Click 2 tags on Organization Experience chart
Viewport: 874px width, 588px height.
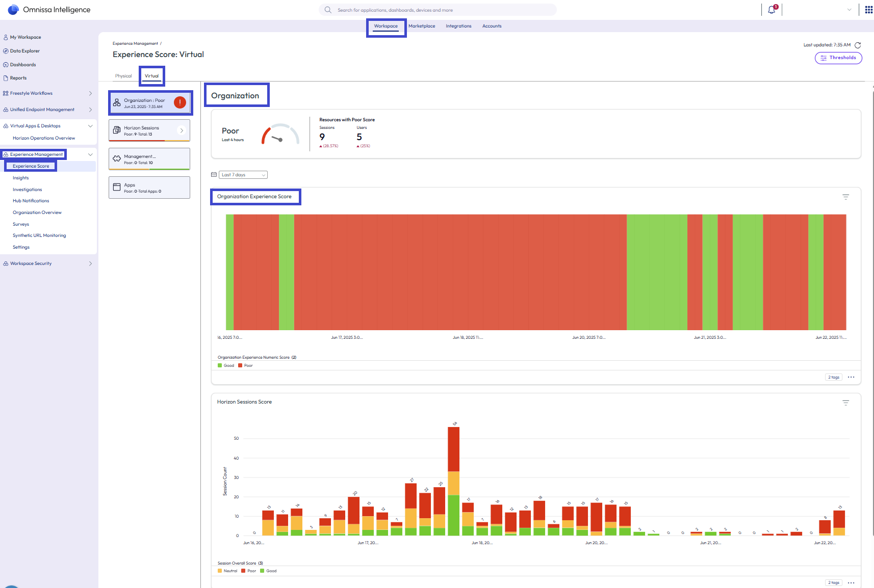tap(834, 377)
